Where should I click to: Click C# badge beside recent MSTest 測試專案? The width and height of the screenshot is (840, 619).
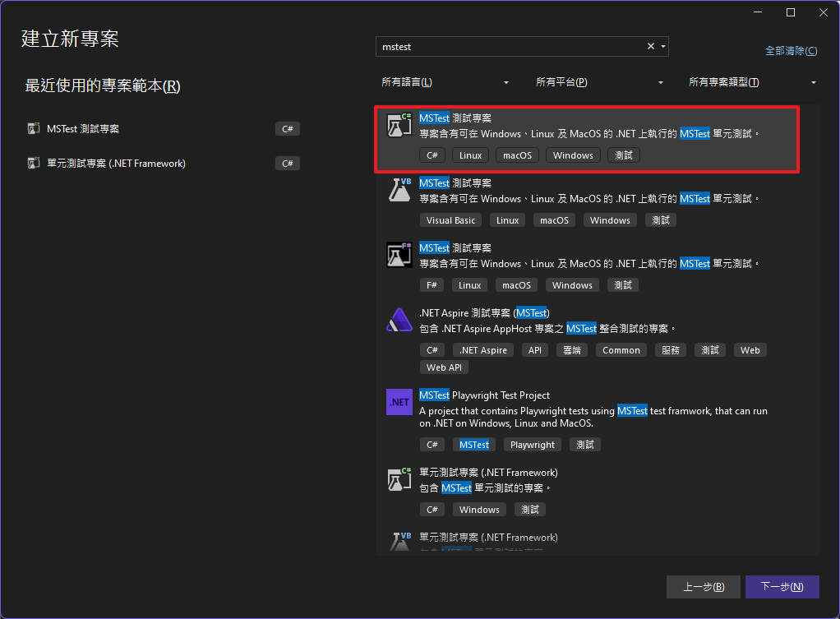(288, 128)
